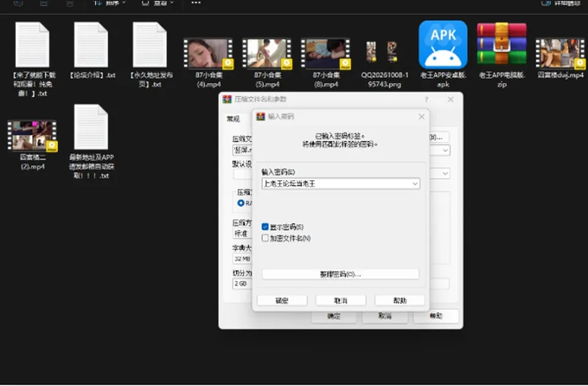
Task: Select the 87小合集 (5).mp4 video file
Action: [x=267, y=54]
